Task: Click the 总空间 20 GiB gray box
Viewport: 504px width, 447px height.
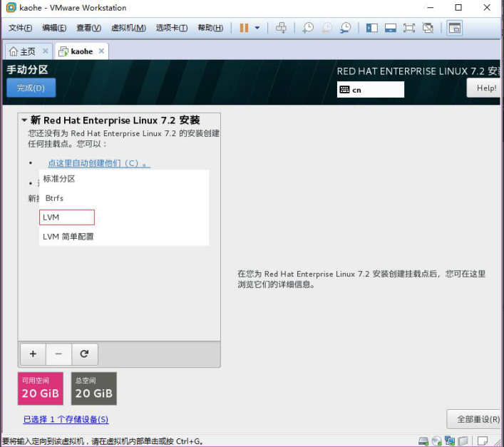Action: [x=94, y=389]
